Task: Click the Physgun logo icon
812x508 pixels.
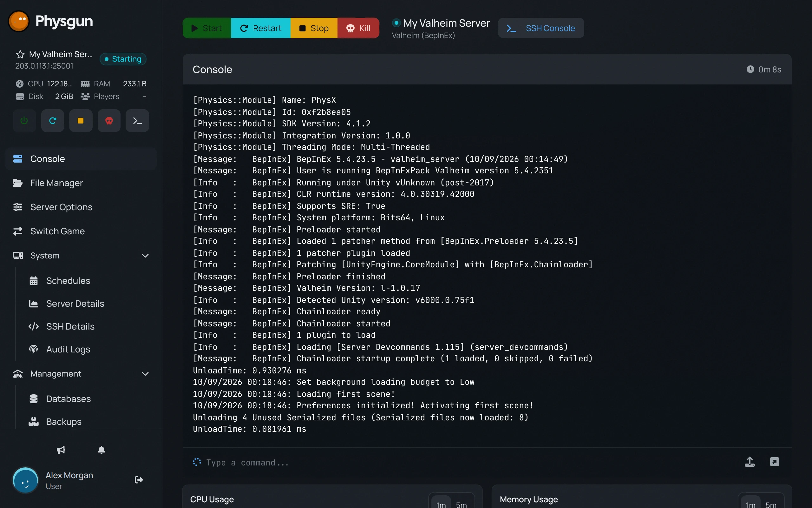Action: click(19, 21)
